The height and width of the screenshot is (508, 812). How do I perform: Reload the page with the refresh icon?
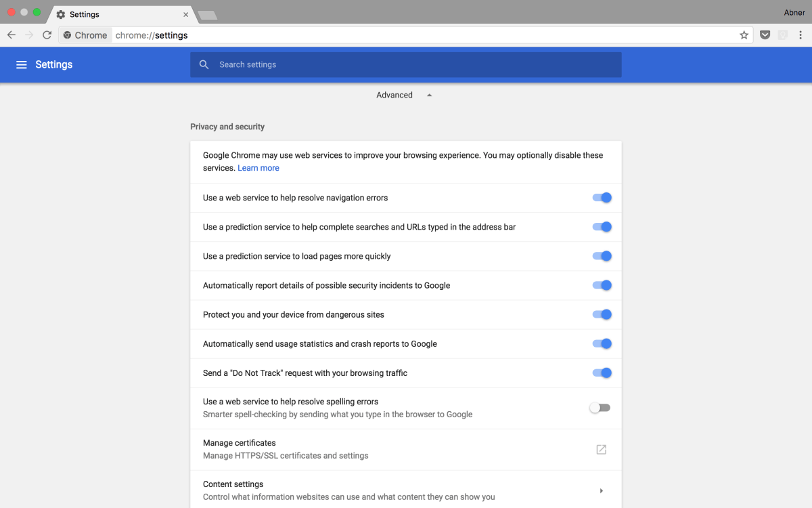[x=47, y=35]
